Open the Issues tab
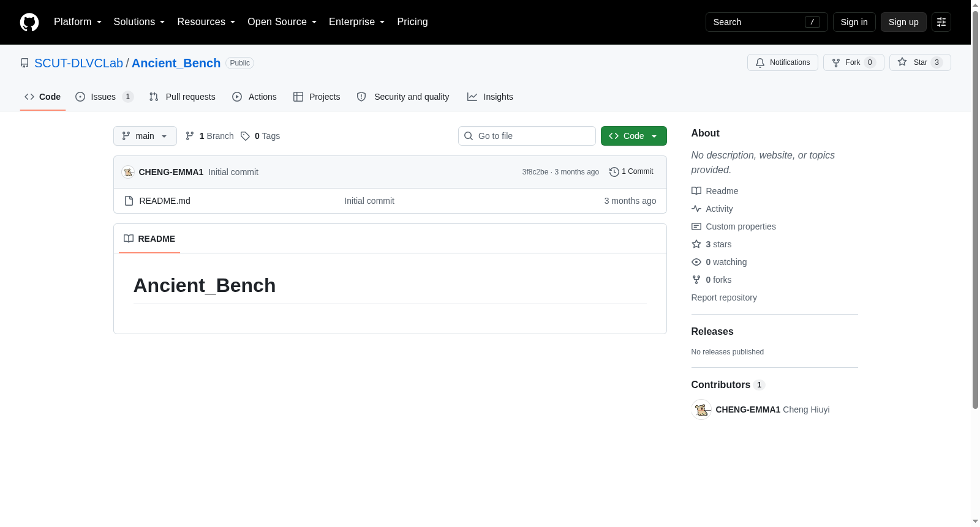Viewport: 980px width, 527px height. click(104, 97)
